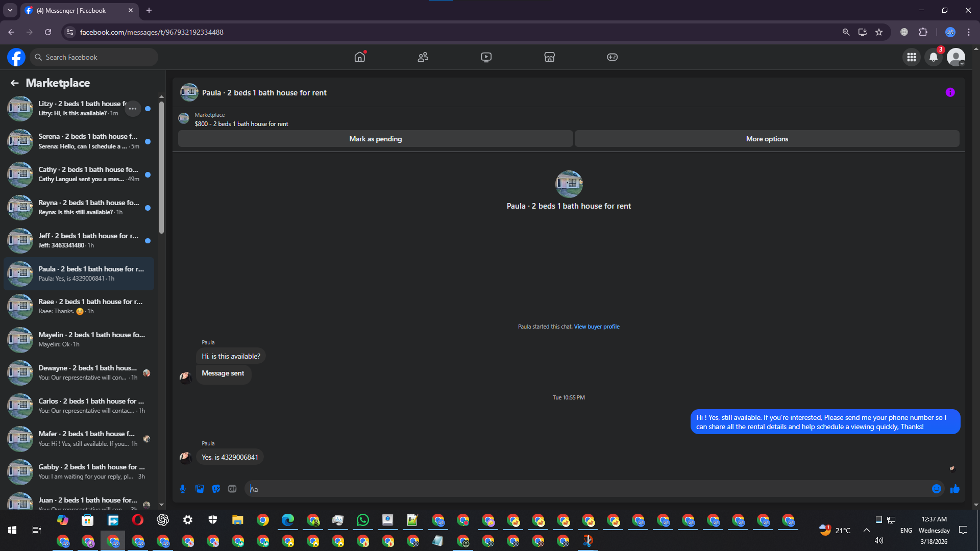Send a voice clip with microphone icon

pos(183,489)
